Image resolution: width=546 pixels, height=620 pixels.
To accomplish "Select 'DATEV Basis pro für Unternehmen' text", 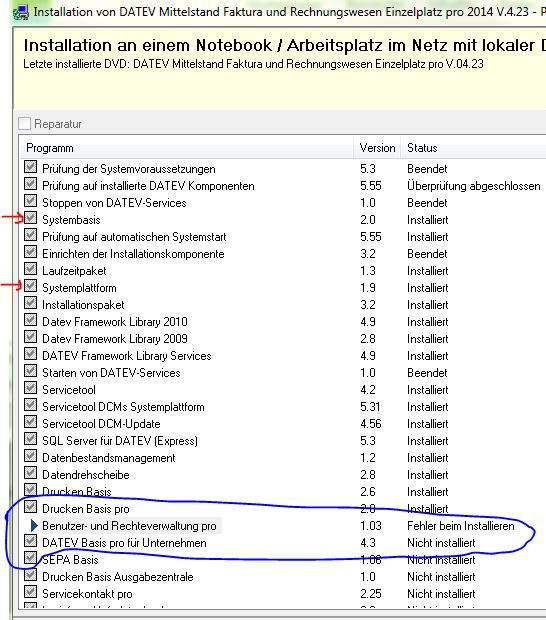I will (124, 543).
